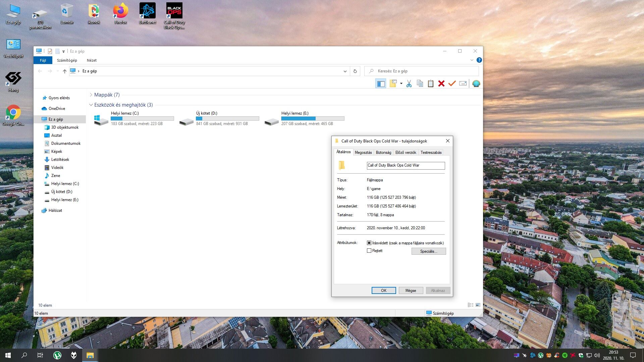This screenshot has height=362, width=644.
Task: Select the Lomtár recycle bin icon
Action: (x=67, y=14)
